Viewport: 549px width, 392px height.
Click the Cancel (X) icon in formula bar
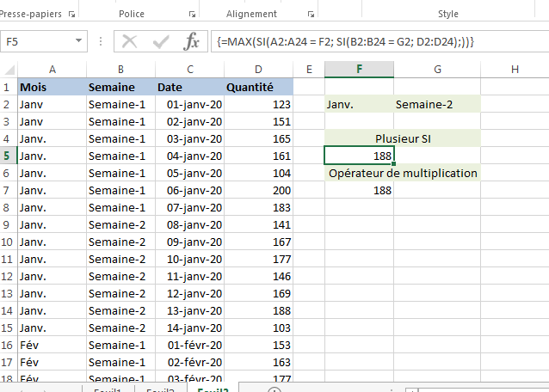point(130,41)
